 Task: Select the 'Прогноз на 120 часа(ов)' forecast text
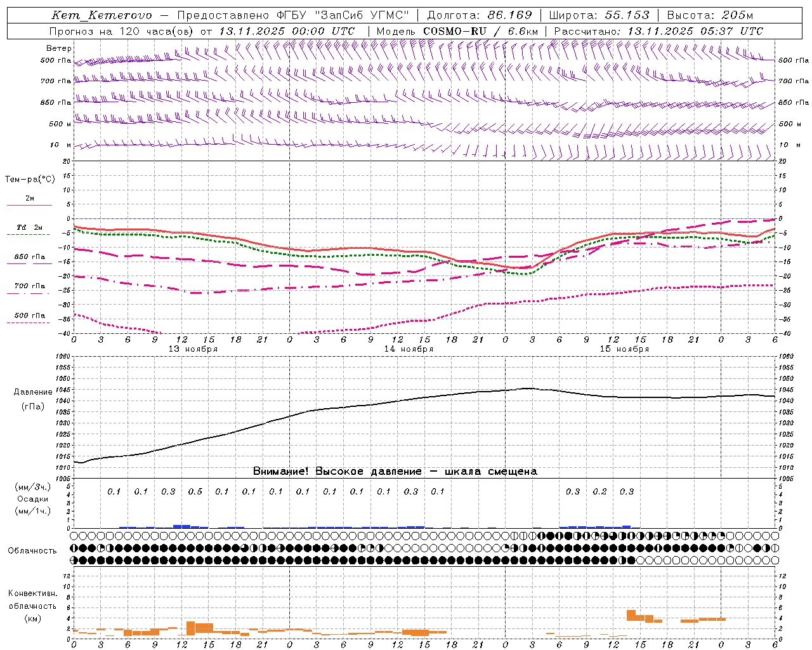pos(122,30)
